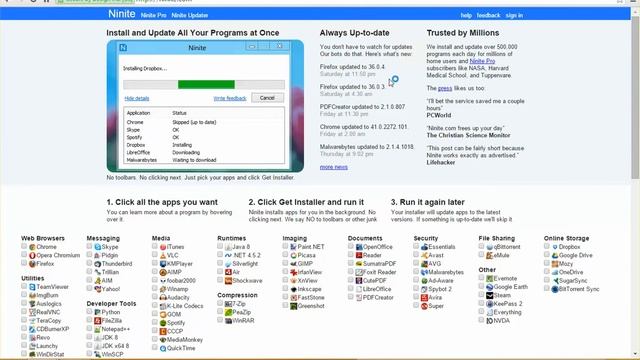Screen dimensions: 640x360
Task: Click 'Malwarebytes updated to 2.1.4.1018' entry
Action: point(367,147)
